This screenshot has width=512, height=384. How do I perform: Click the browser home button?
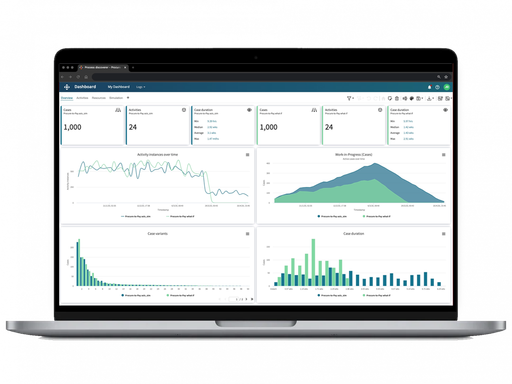(86, 77)
